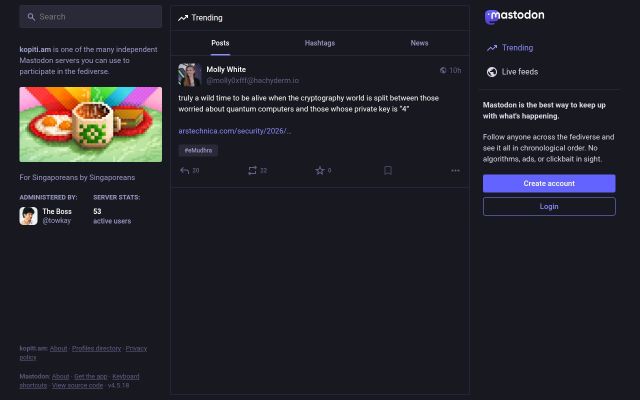Screen dimensions: 640x400
Task: Click the @towkay handle
Action: [57, 221]
